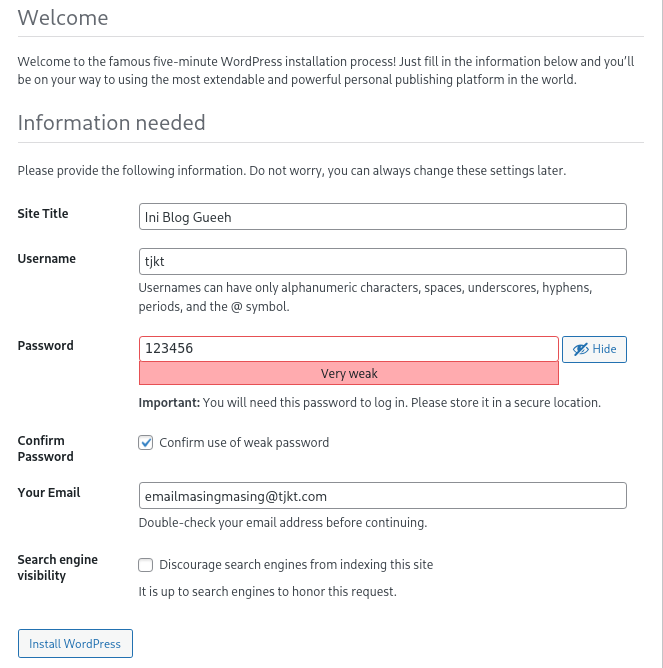Click the Very weak strength indicator bar
663x668 pixels.
(348, 374)
